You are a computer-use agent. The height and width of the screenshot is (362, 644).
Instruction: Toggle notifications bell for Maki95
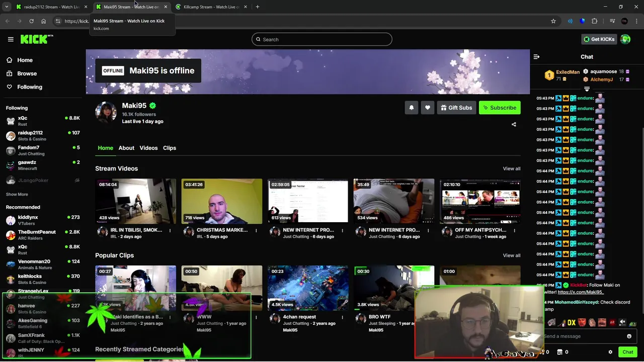(x=412, y=108)
